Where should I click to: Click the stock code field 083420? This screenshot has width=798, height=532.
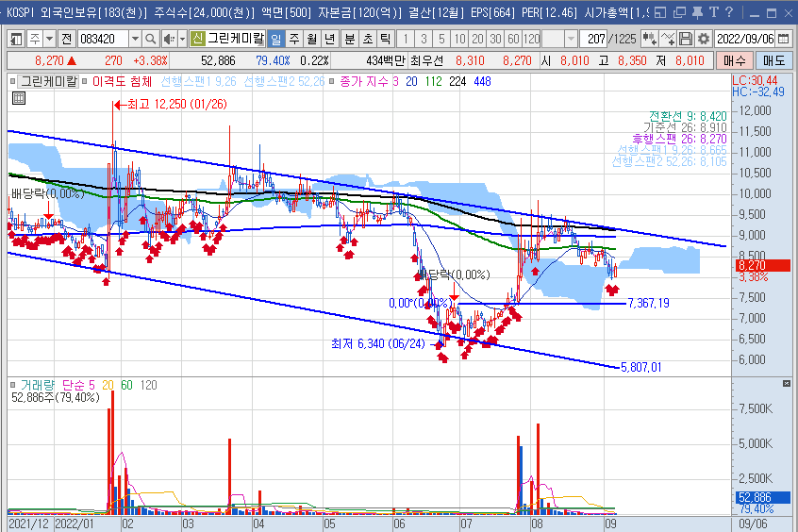tap(102, 39)
